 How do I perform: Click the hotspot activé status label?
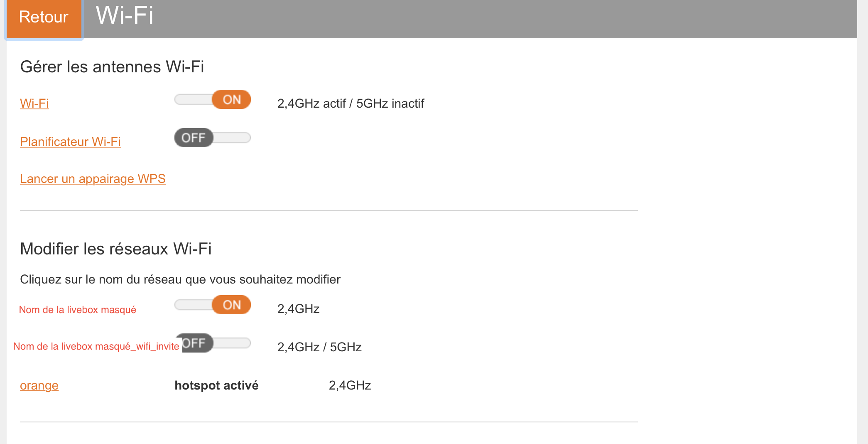pos(216,385)
